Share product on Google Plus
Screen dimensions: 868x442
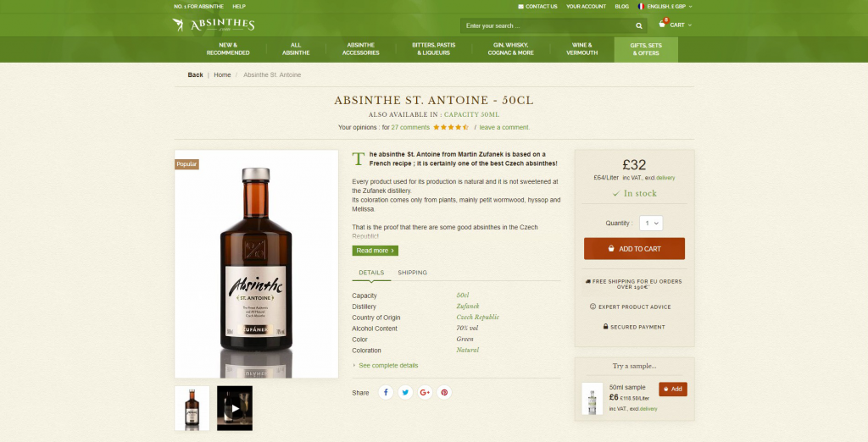[425, 393]
